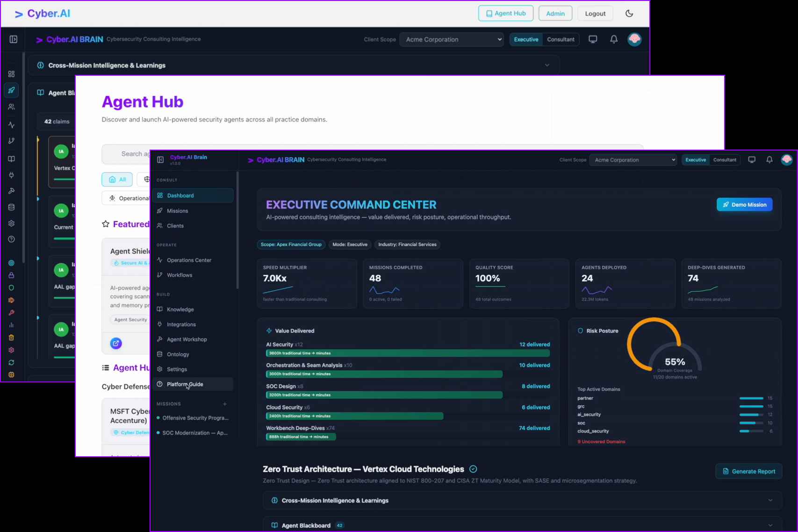Viewport: 798px width, 532px height.
Task: Open external link icon on Agent Shield card
Action: pos(116,344)
